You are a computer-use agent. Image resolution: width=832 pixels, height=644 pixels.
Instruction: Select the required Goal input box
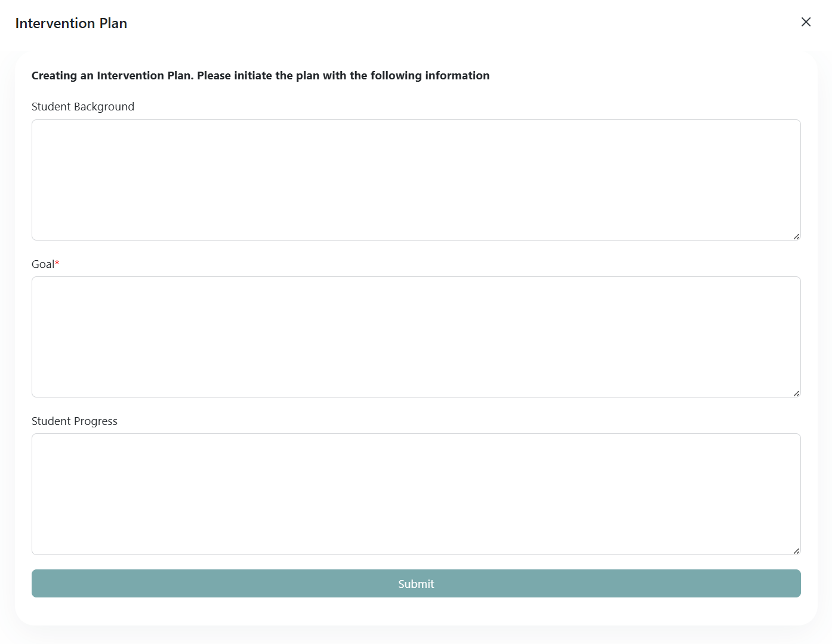[416, 336]
